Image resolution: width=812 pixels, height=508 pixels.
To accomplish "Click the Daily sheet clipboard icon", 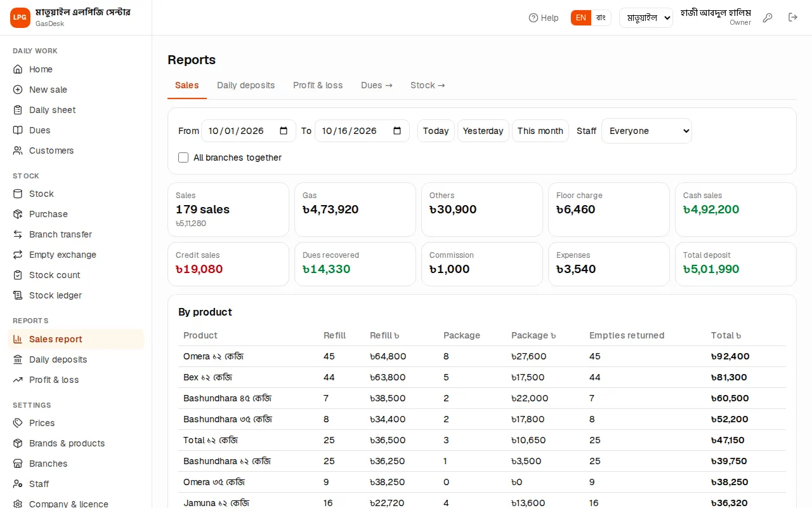I will pos(18,110).
